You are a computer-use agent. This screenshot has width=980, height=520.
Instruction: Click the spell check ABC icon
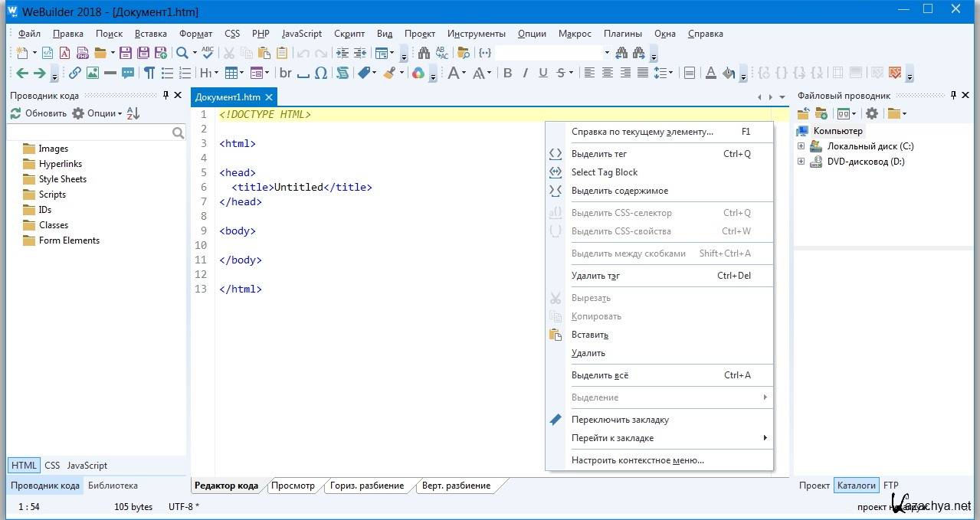(x=207, y=53)
